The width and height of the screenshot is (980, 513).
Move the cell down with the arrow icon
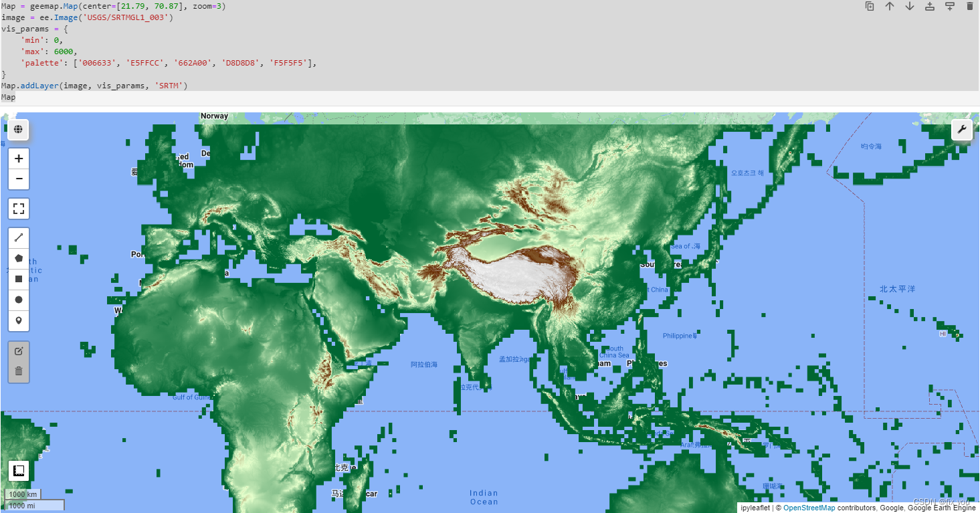pos(910,6)
